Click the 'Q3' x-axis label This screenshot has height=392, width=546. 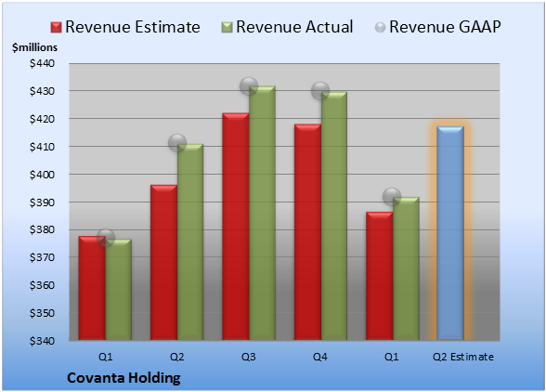pyautogui.click(x=249, y=357)
